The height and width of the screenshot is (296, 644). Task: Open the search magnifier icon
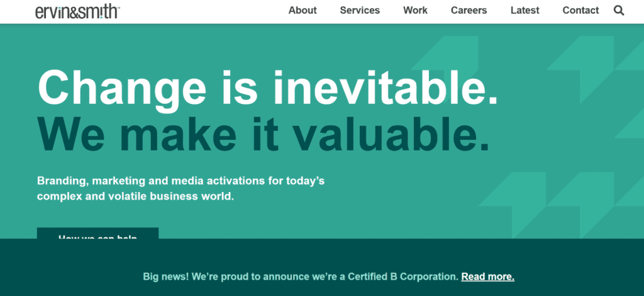619,10
